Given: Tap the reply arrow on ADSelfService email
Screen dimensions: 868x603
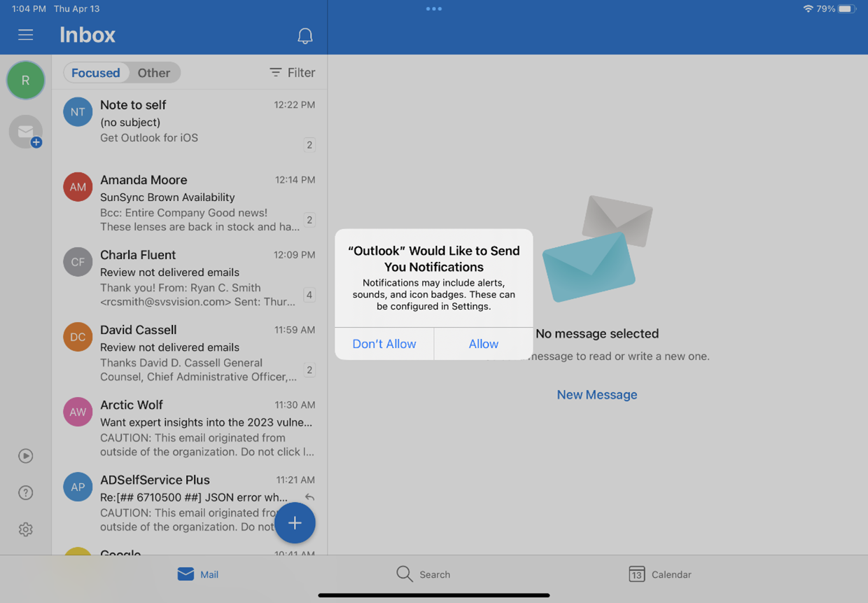Looking at the screenshot, I should tap(309, 497).
